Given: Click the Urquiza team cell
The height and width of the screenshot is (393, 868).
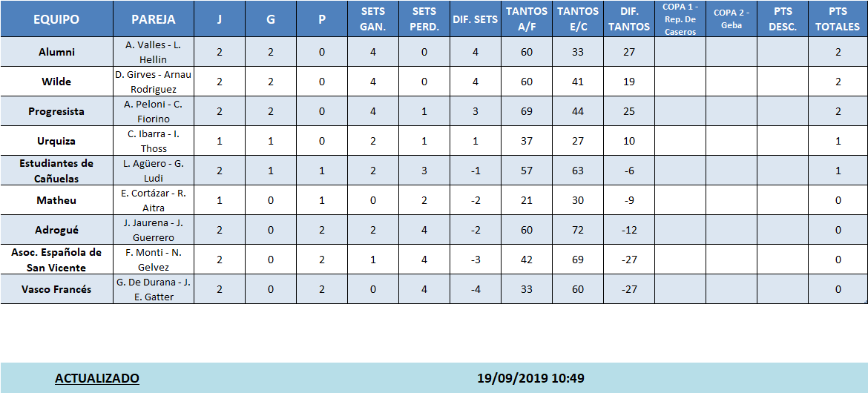Looking at the screenshot, I should tap(56, 141).
